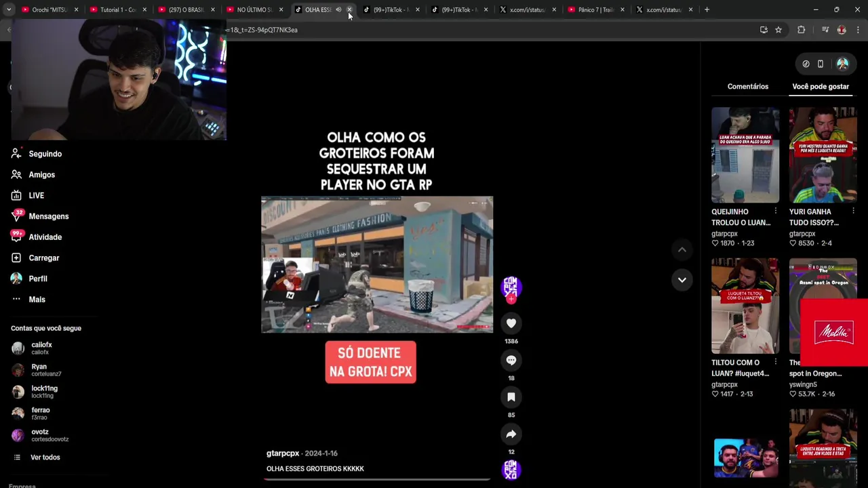The image size is (868, 488).
Task: Open options for QUEIJINHO TROLOU video
Action: pos(776,211)
